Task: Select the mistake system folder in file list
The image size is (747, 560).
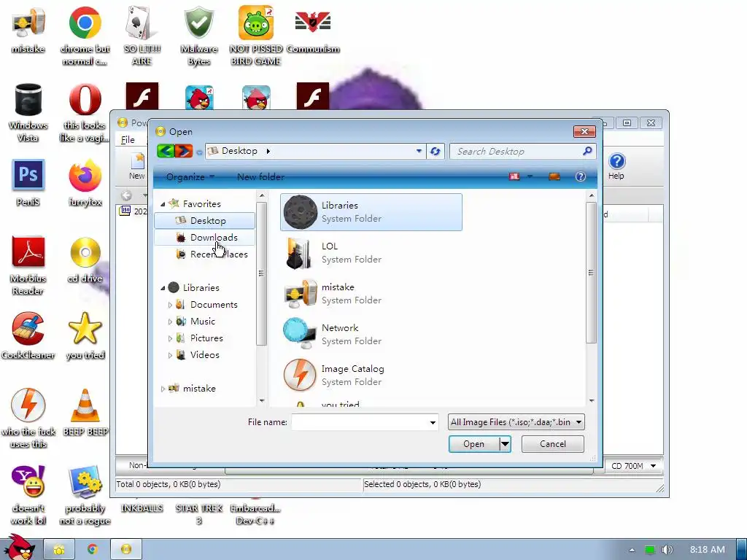Action: pyautogui.click(x=371, y=294)
